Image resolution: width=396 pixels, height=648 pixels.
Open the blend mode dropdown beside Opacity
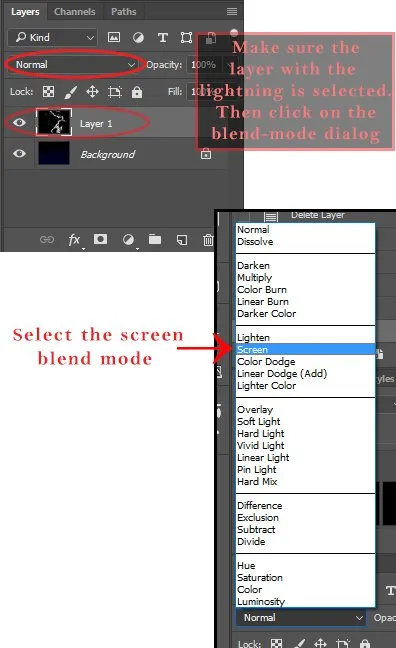(75, 65)
